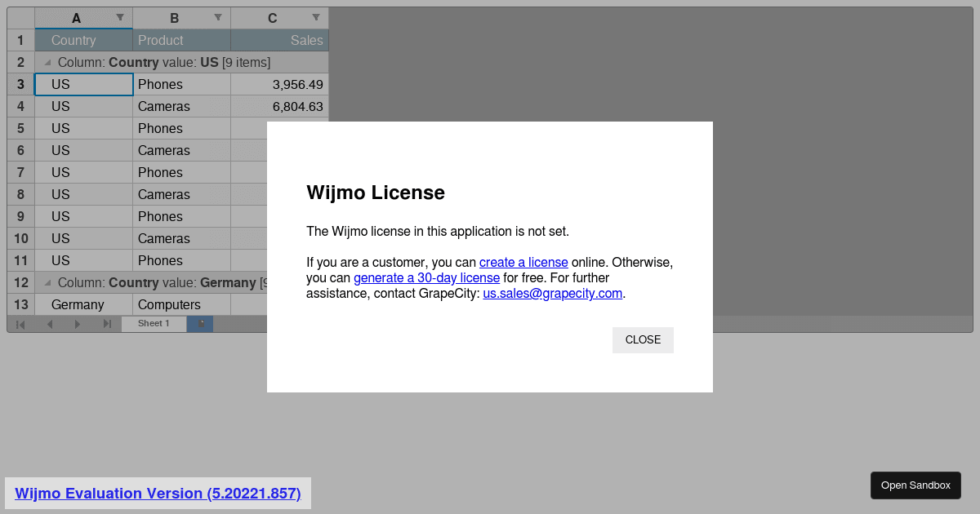Click the us.sales@grapecity.com email link
Image resolution: width=980 pixels, height=514 pixels.
click(553, 293)
